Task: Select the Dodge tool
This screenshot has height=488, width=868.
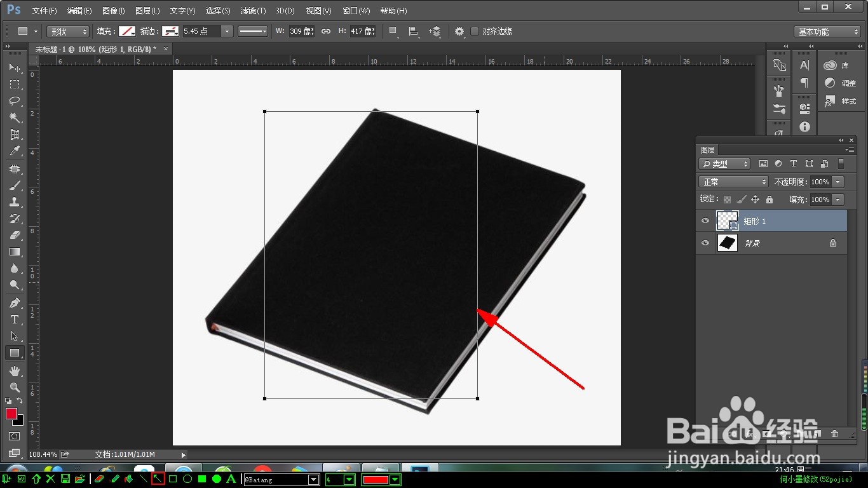Action: click(x=14, y=285)
